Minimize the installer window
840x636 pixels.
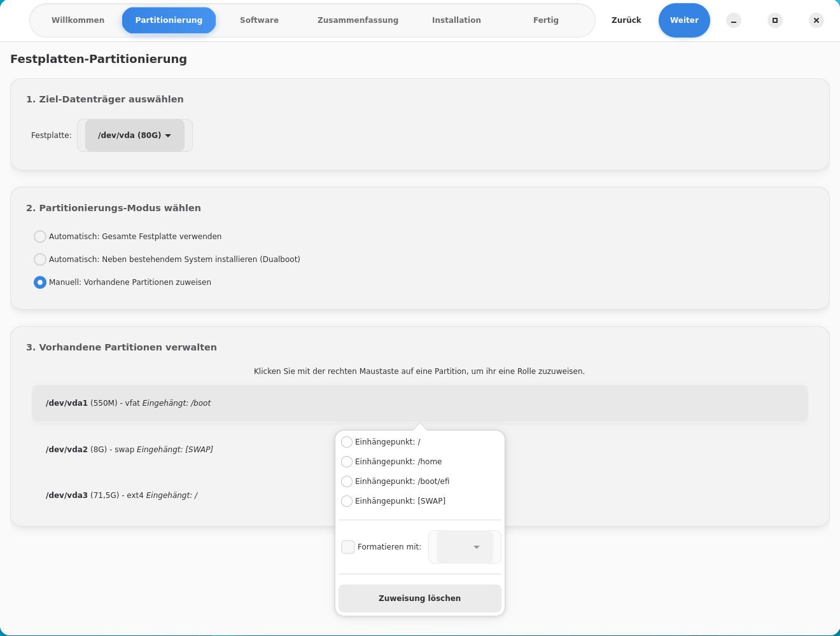click(734, 20)
